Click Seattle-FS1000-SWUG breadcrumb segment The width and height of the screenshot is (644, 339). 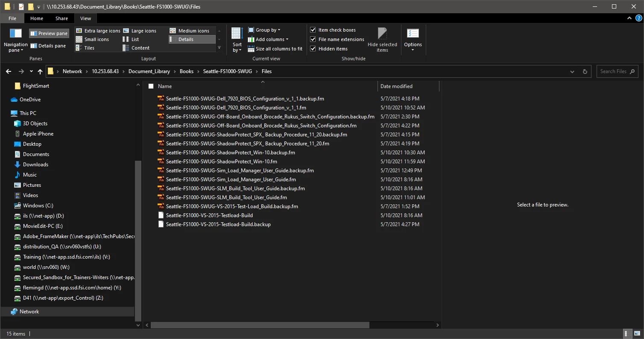pos(227,71)
